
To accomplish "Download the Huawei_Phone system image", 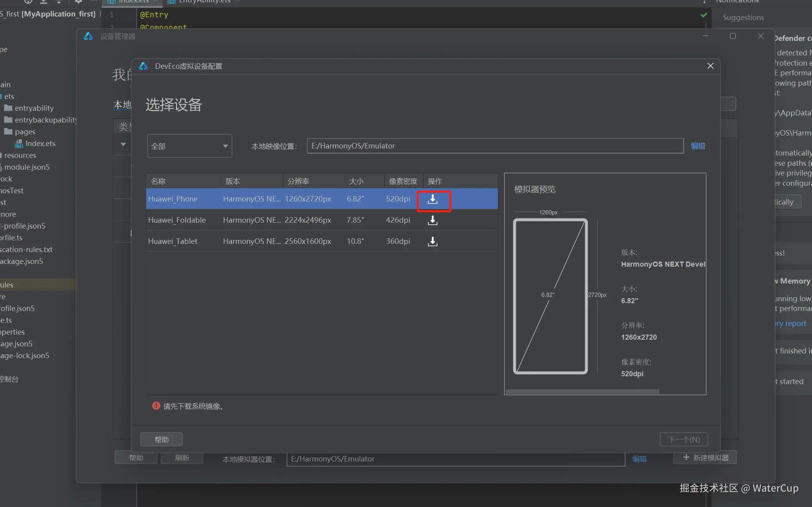I will pos(432,199).
